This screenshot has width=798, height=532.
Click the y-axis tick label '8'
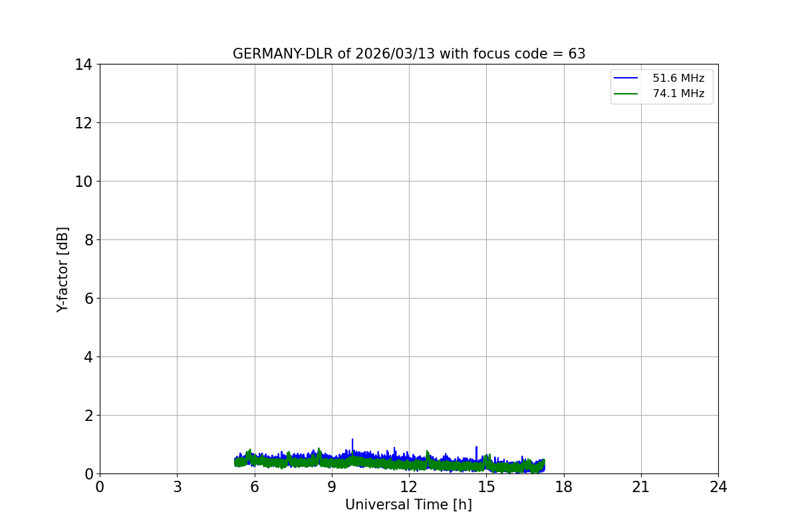tap(88, 240)
